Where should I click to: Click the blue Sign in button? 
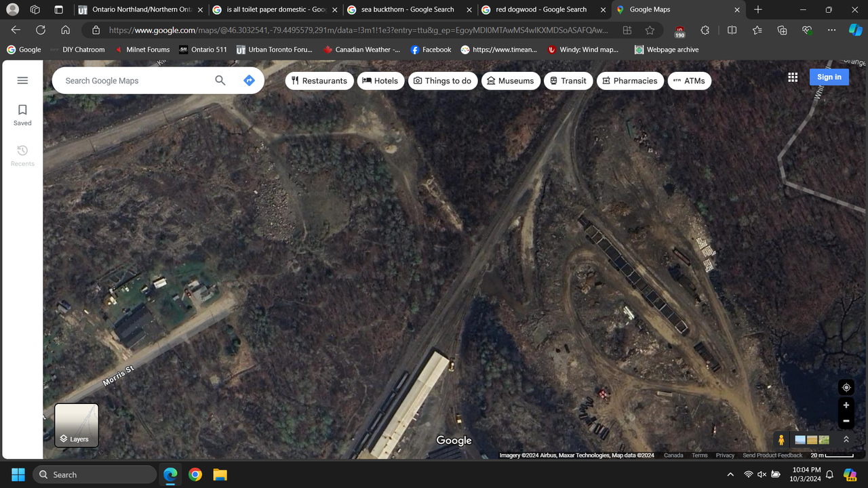click(x=829, y=77)
